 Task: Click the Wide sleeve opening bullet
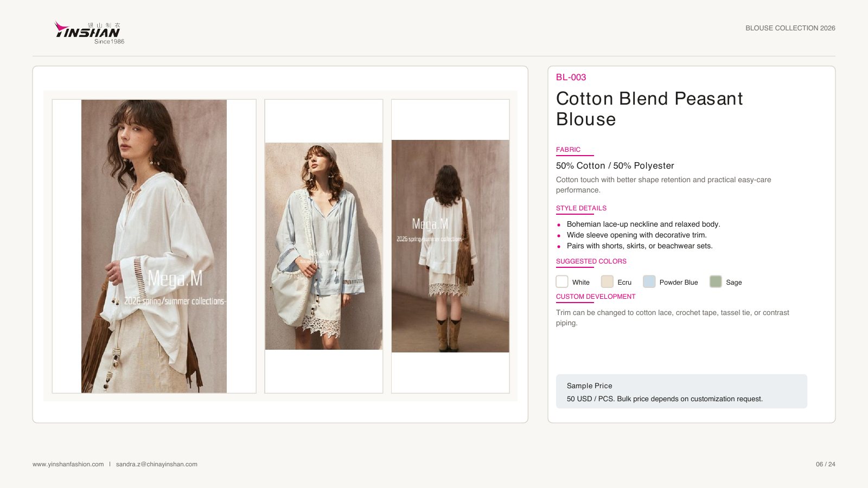pyautogui.click(x=637, y=235)
